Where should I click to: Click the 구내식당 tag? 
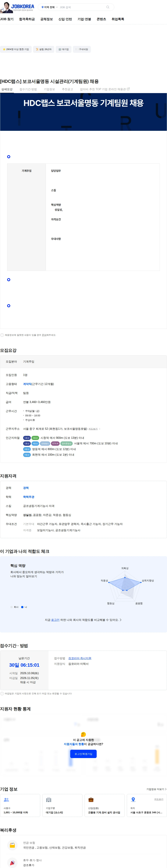point(82,49)
